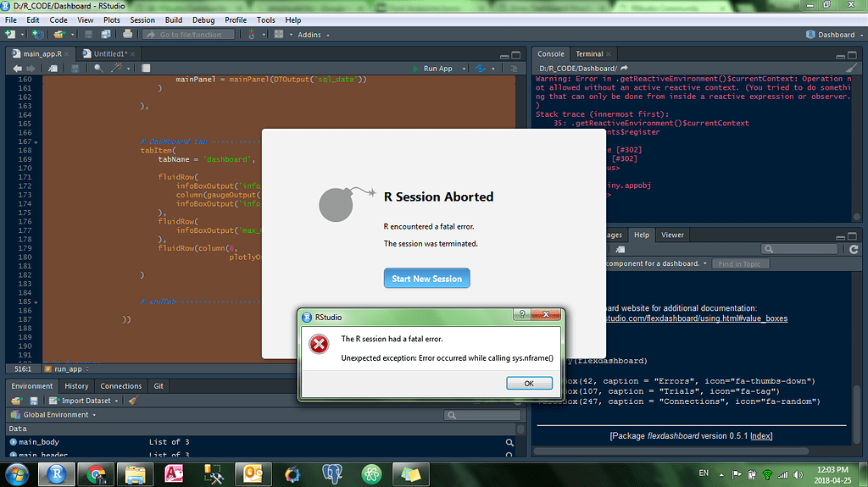Viewport: 868px width, 487px height.
Task: Open Outlook from the taskbar
Action: point(253,474)
